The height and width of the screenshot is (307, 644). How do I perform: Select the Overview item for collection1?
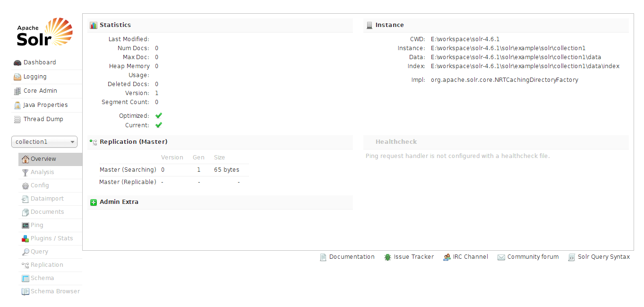(x=50, y=159)
